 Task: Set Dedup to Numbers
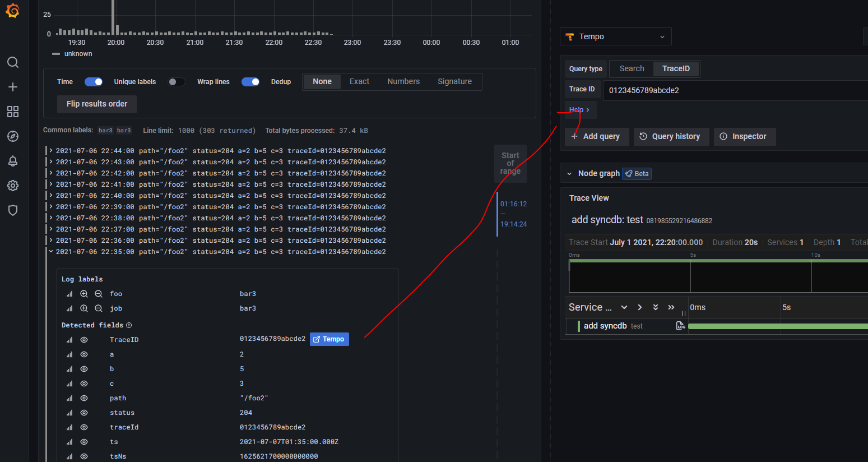(403, 81)
